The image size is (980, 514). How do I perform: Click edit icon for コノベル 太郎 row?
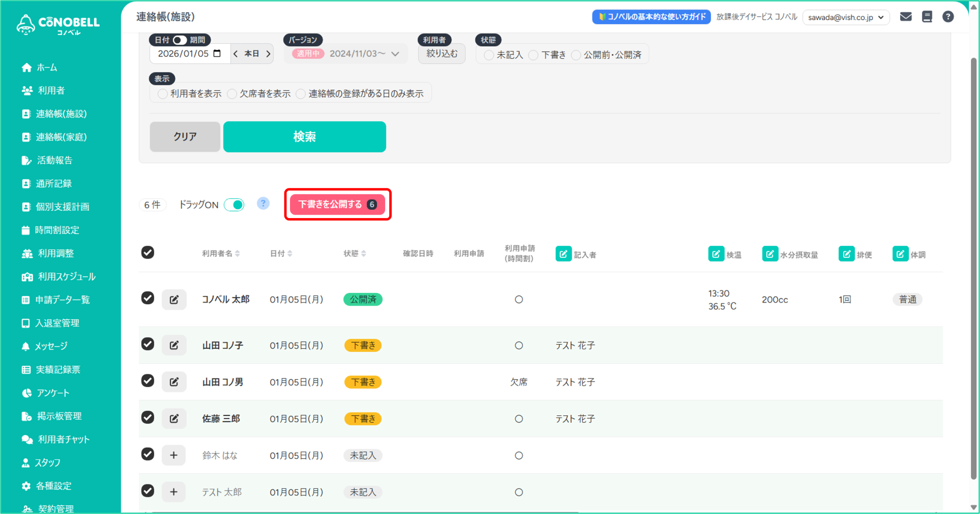point(174,299)
